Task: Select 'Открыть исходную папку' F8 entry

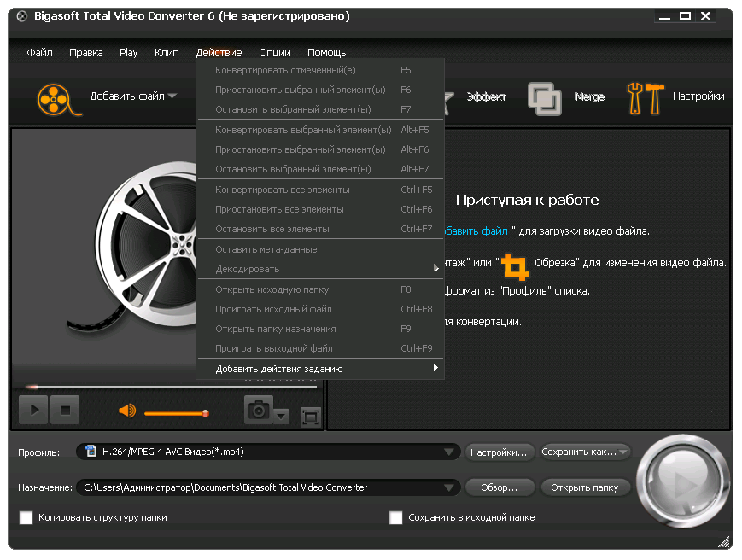Action: pos(320,289)
